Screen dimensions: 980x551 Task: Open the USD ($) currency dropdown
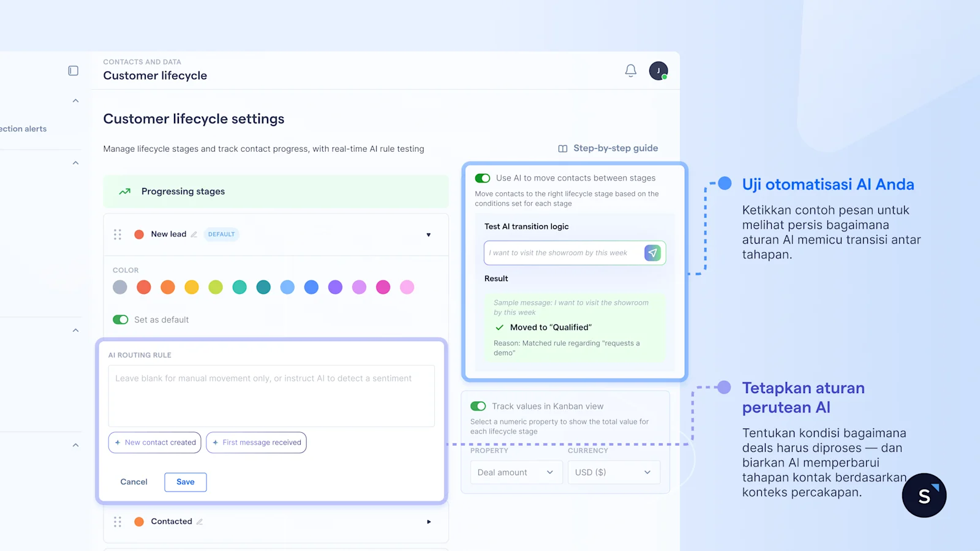click(614, 473)
